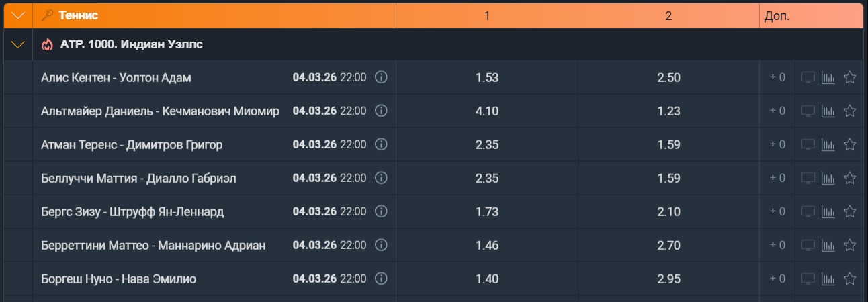View statistics for Берреттини - Маннарино match
Image resolution: width=868 pixels, height=302 pixels.
pos(828,245)
